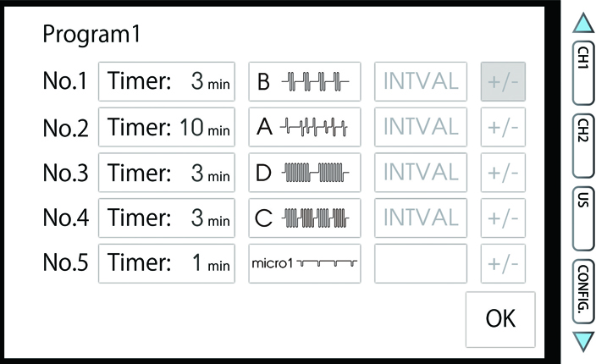Click INTVAL button for step No.3
Screen dimensions: 607x364
tap(421, 173)
